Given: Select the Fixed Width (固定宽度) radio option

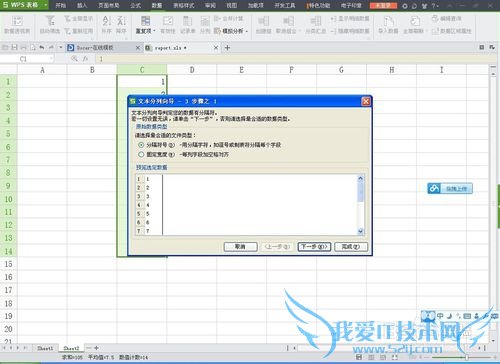Looking at the screenshot, I should click(x=141, y=154).
